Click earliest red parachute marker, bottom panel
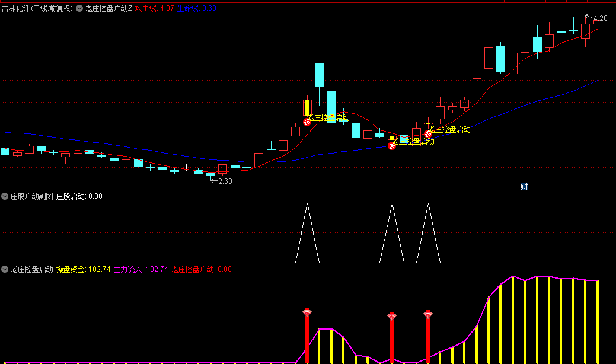Image resolution: width=616 pixels, height=364 pixels. pos(307,313)
